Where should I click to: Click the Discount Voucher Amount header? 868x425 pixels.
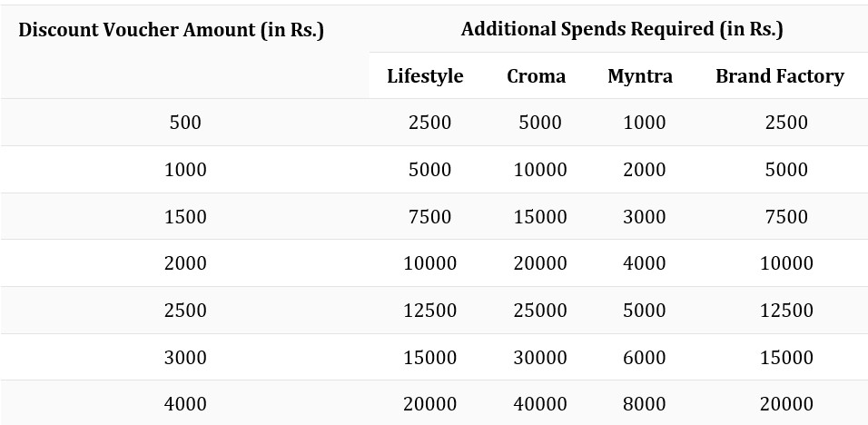[x=171, y=29]
